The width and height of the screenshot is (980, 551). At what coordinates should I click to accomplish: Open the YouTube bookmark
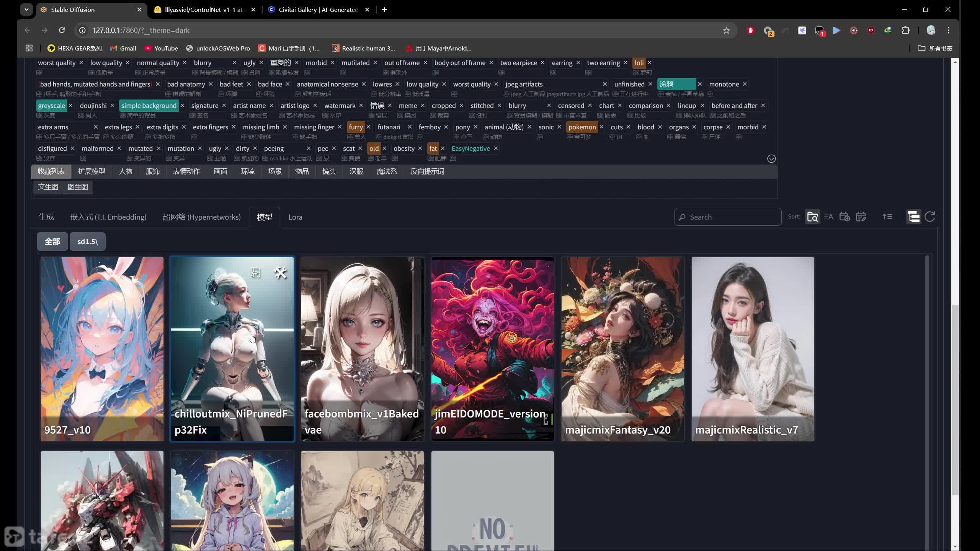[x=161, y=48]
